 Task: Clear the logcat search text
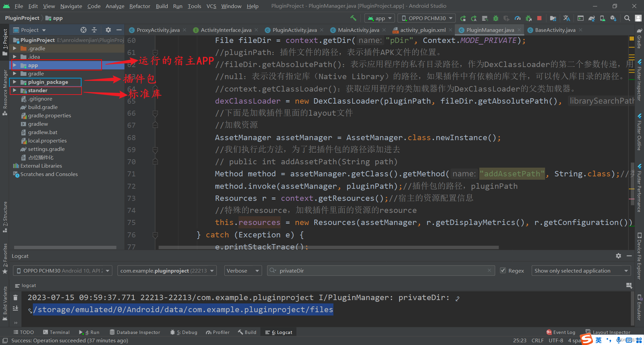coord(489,270)
